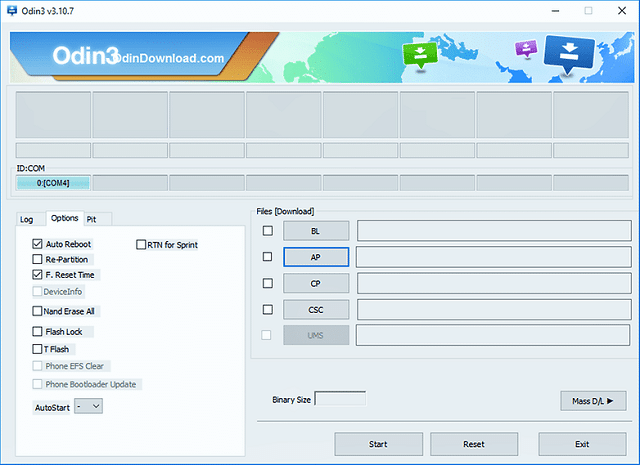Image resolution: width=640 pixels, height=465 pixels.
Task: Enable the Re-Partition checkbox
Action: click(38, 259)
